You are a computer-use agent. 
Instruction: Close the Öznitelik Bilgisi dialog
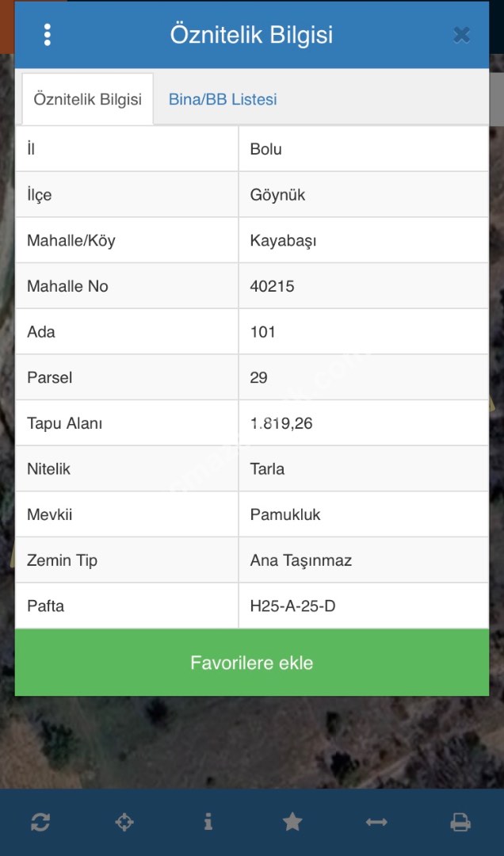point(461,35)
